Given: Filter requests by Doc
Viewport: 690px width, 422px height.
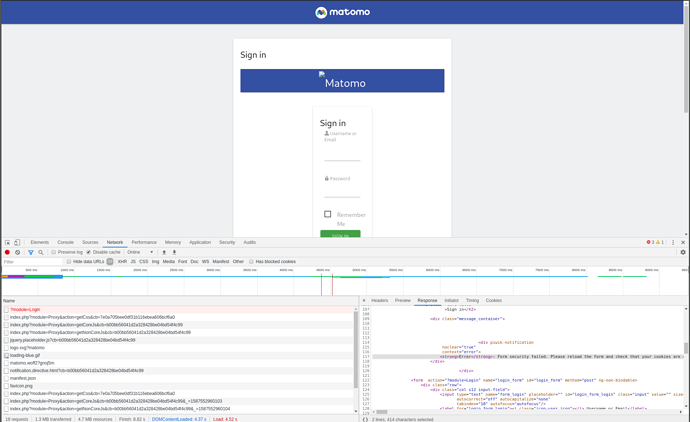Looking at the screenshot, I should (x=195, y=261).
